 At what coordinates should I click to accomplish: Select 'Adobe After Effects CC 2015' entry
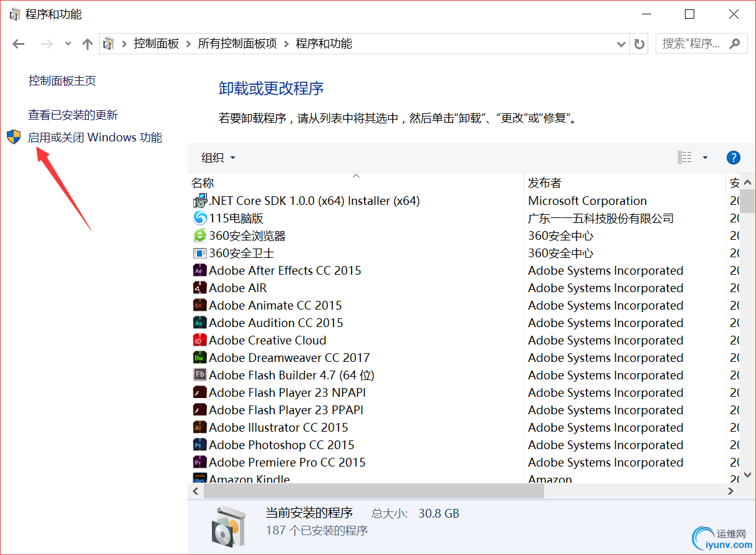(x=285, y=270)
